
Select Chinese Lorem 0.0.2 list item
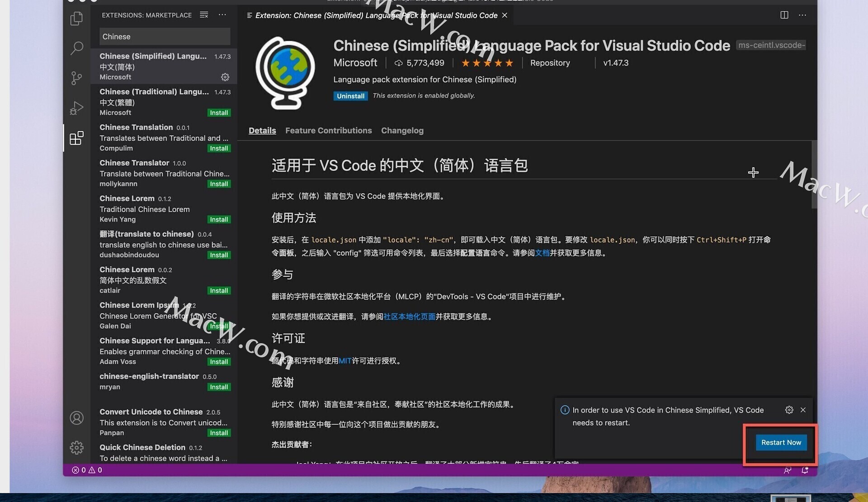pyautogui.click(x=164, y=280)
